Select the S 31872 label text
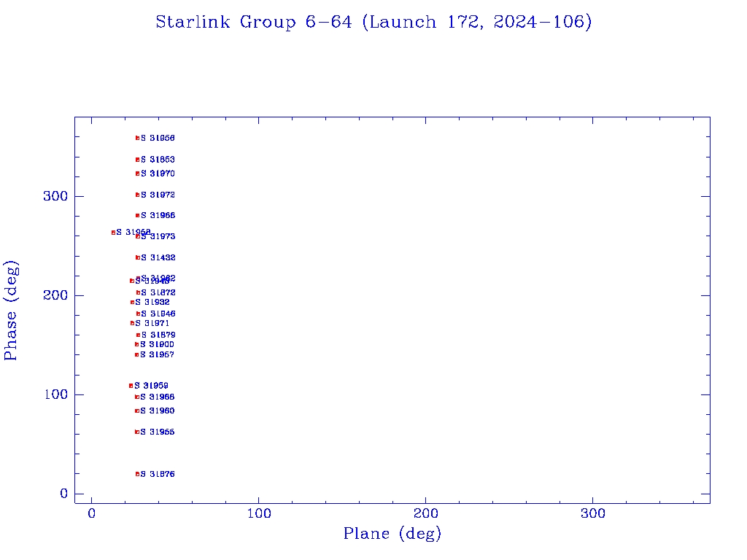The width and height of the screenshot is (747, 560). coord(158,292)
